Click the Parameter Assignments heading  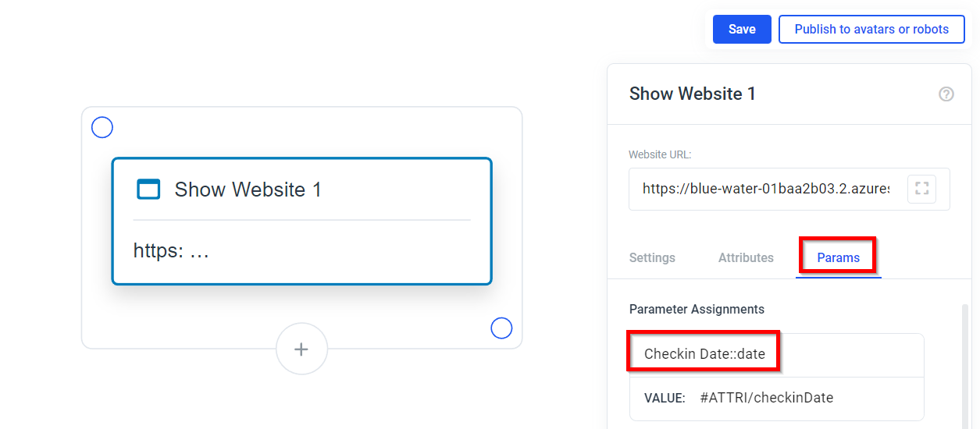[x=697, y=309]
